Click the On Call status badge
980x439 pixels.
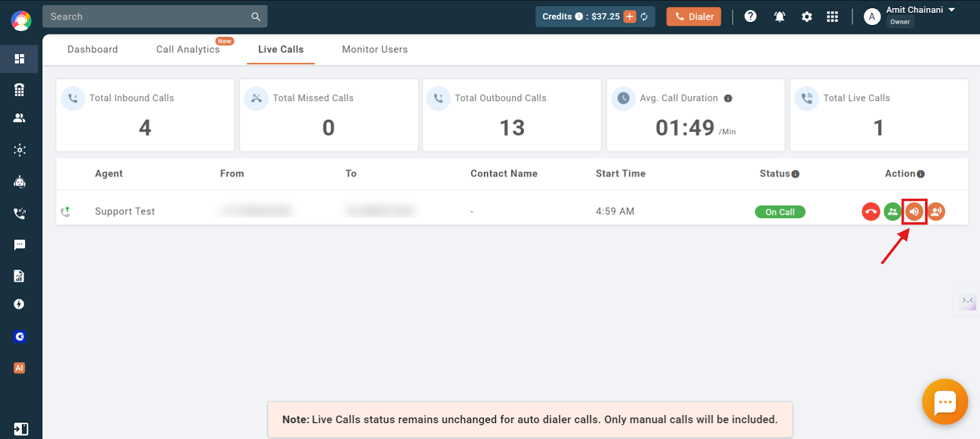780,212
